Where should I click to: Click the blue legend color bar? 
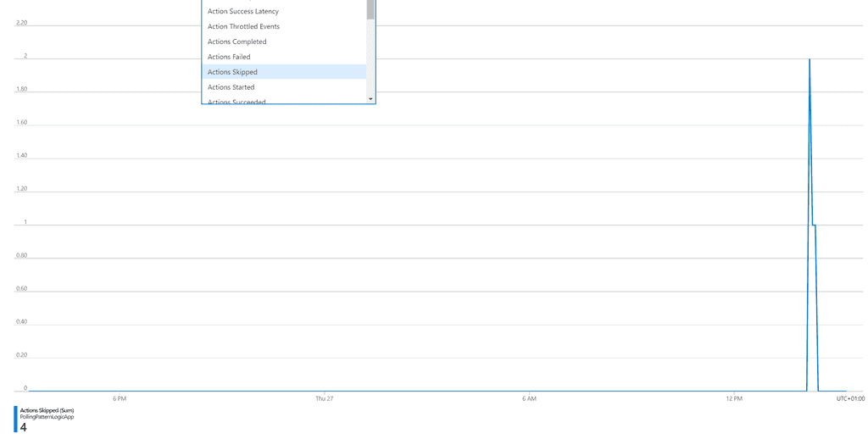15,419
